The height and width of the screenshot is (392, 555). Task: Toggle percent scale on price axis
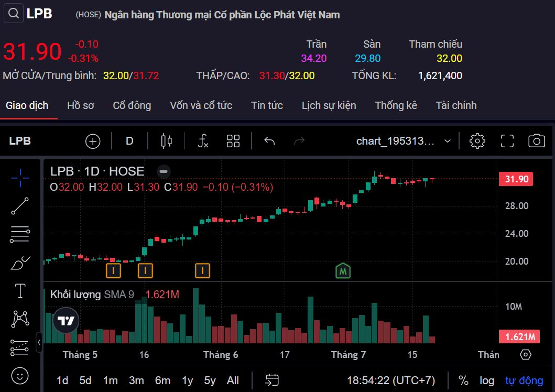(x=463, y=380)
